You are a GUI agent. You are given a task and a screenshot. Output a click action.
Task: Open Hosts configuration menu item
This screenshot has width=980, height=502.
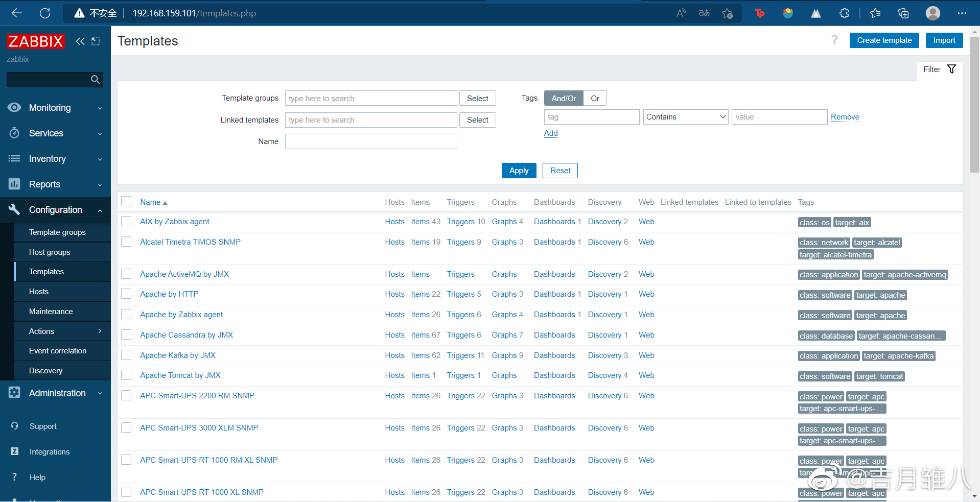pos(62,292)
